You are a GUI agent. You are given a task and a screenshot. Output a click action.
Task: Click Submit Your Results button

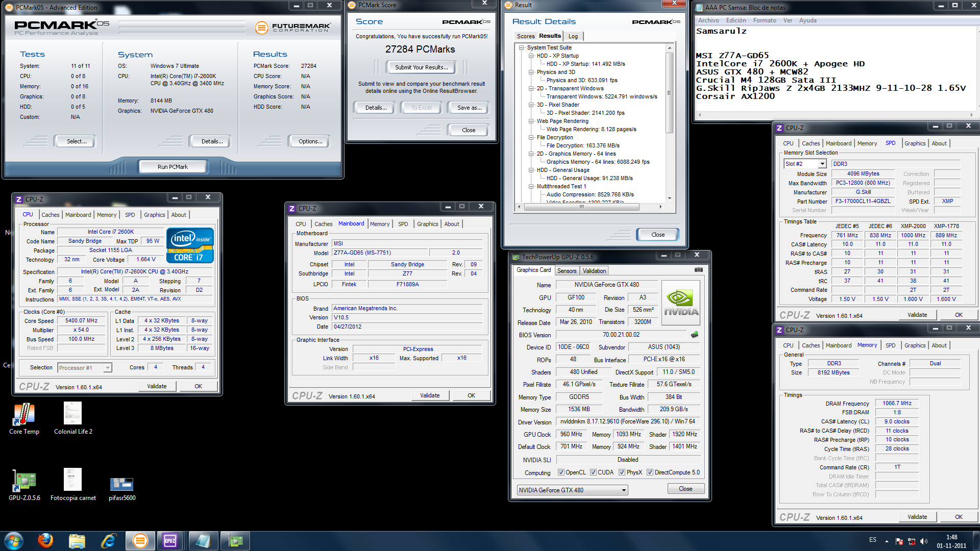(421, 67)
